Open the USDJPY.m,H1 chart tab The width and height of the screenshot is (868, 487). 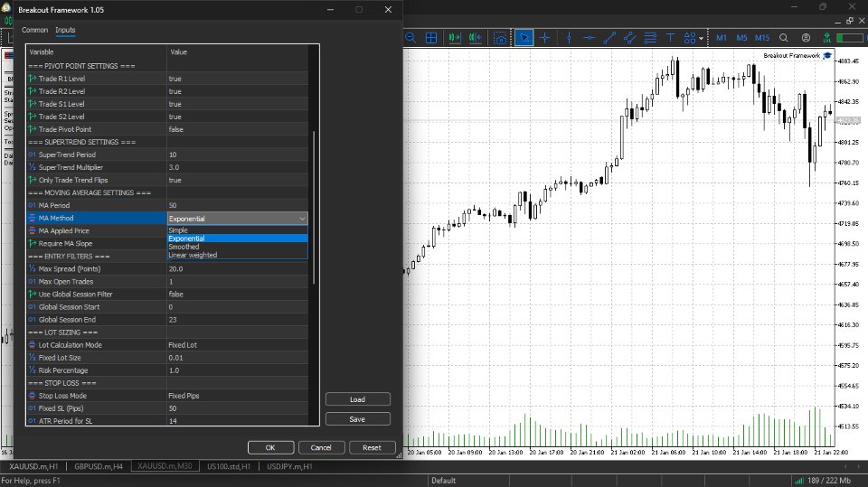tap(289, 466)
